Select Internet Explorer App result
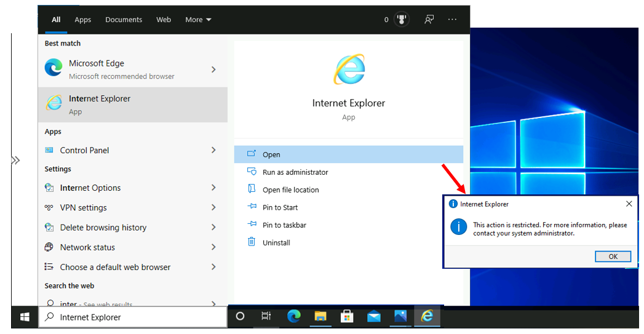 coord(133,105)
